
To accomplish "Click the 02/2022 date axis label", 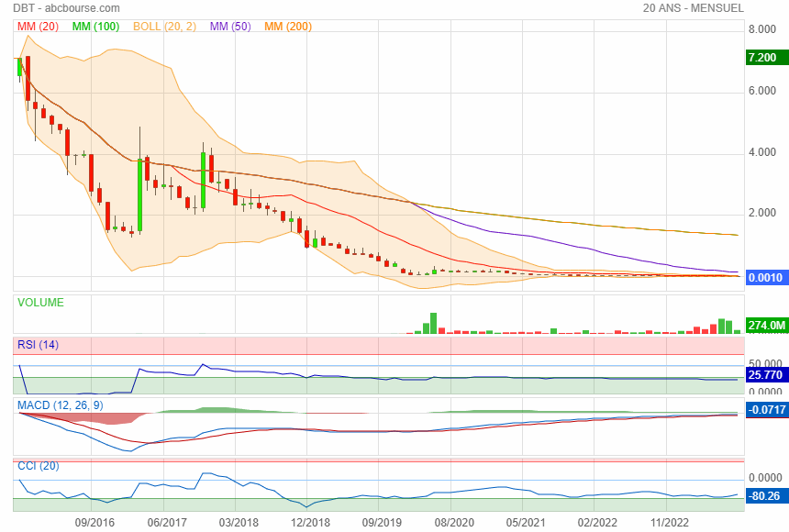I will coord(597,523).
